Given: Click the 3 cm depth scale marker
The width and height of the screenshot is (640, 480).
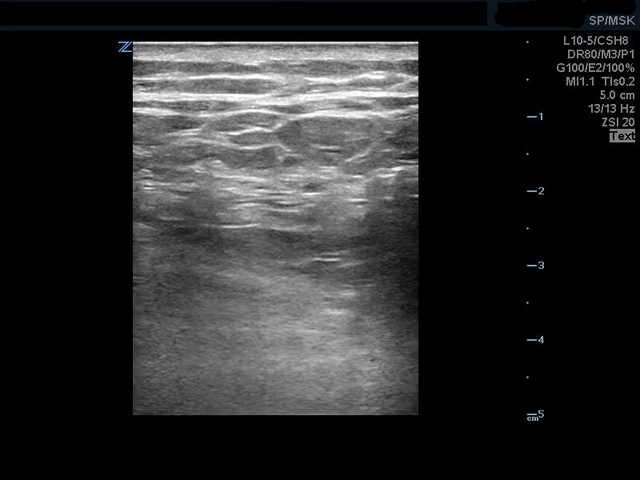Looking at the screenshot, I should click(x=536, y=265).
